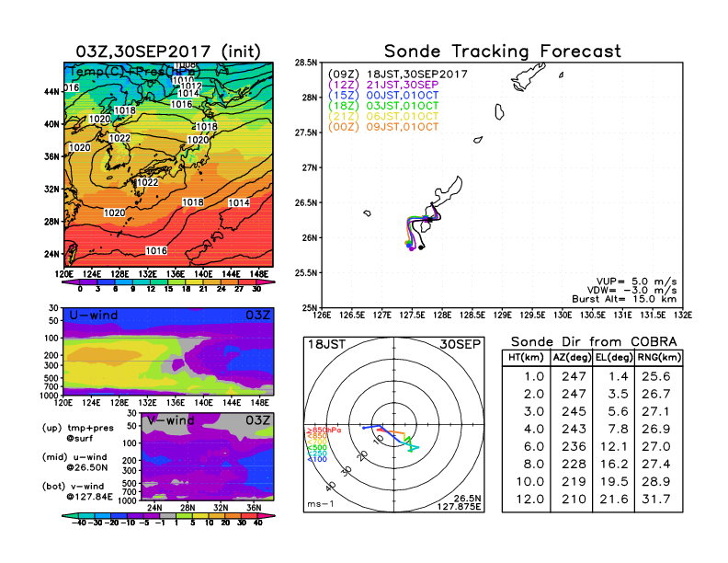728x563 pixels.
Task: Click the "Temp(C)+Pres(hPa)" map label
Action: tap(134, 72)
